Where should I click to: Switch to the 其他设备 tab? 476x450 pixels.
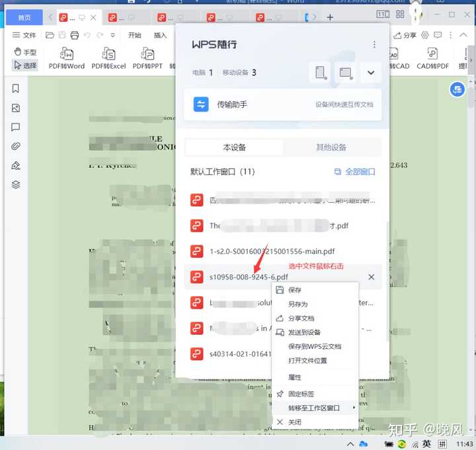point(331,147)
